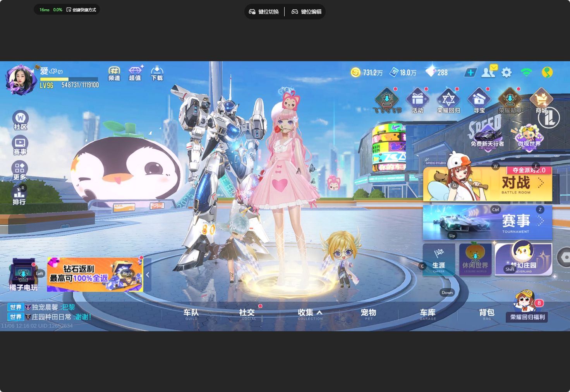Click the level 96 experience bar
This screenshot has height=392, width=570.
tap(69, 79)
